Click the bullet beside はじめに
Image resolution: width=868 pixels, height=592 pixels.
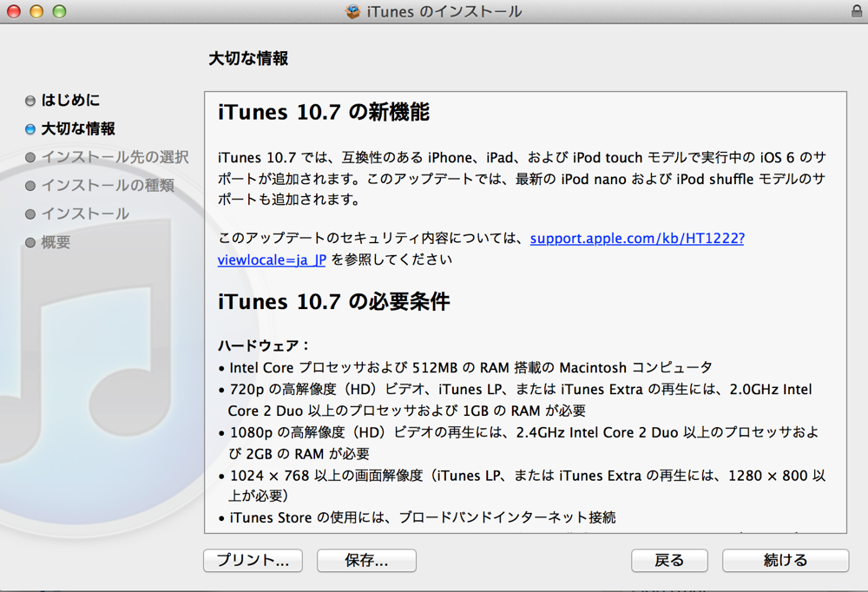(30, 101)
